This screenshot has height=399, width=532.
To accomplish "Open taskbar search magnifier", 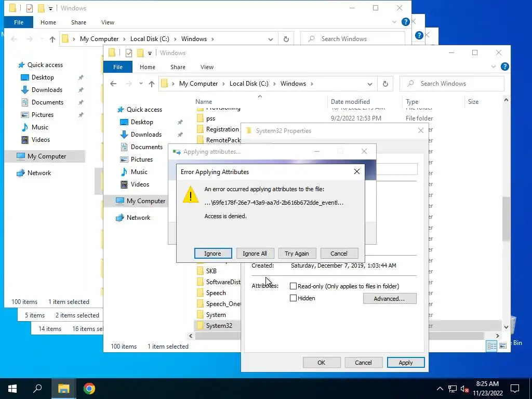I will (37, 389).
